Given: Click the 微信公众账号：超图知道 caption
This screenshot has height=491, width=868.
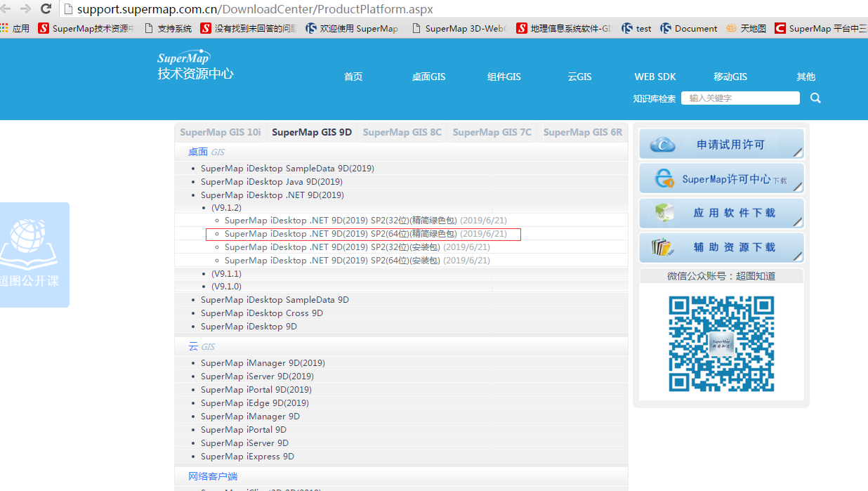Looking at the screenshot, I should (721, 276).
